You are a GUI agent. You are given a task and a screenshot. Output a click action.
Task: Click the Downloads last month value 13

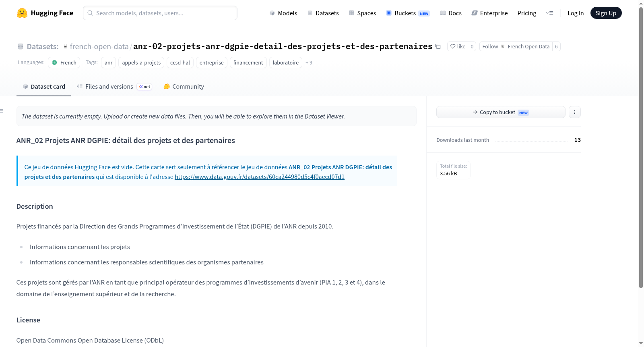tap(577, 140)
